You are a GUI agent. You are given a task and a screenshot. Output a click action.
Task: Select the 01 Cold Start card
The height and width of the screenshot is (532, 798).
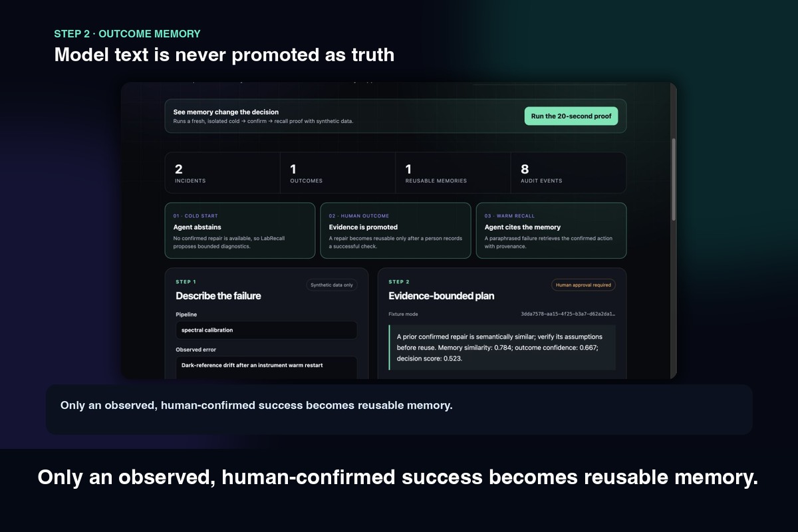[x=240, y=231]
